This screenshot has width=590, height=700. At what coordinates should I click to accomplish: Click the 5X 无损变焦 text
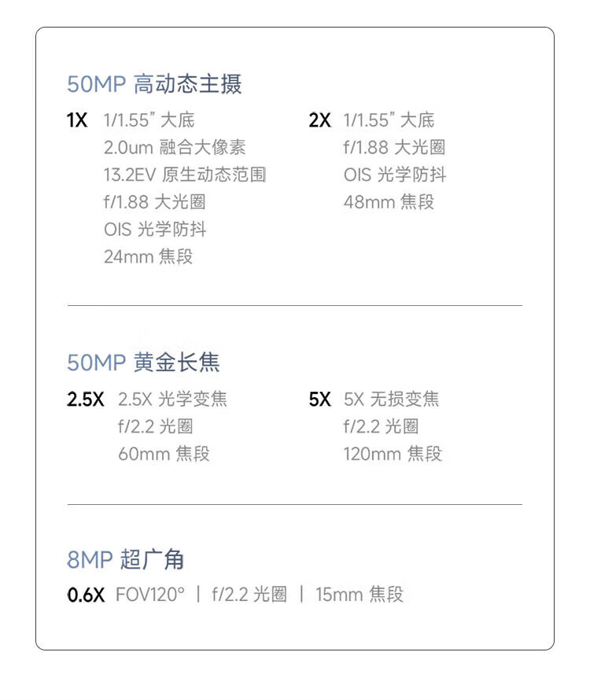point(391,400)
